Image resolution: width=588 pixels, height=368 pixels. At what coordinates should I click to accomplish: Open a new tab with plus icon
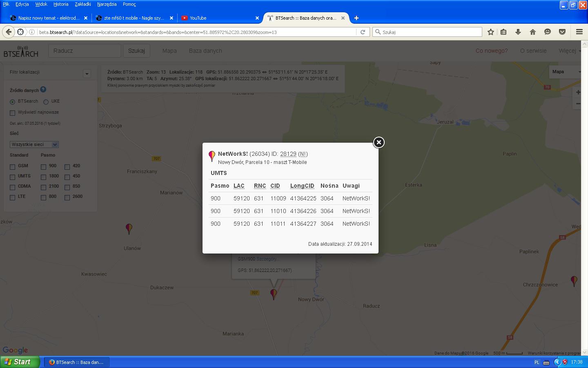coord(356,18)
